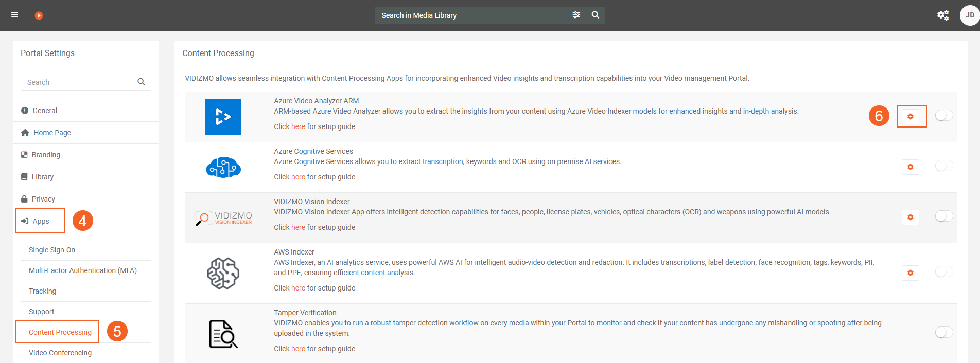Open search filter options in the top bar

pyautogui.click(x=576, y=15)
